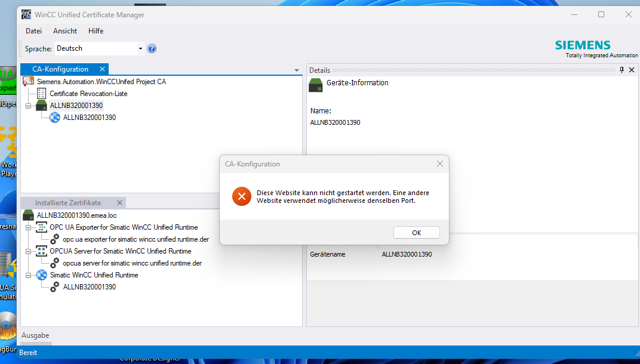Select ALLNB320001390 certificate under Simatic WinCC Unified Runtime
This screenshot has height=364, width=640.
[x=90, y=287]
